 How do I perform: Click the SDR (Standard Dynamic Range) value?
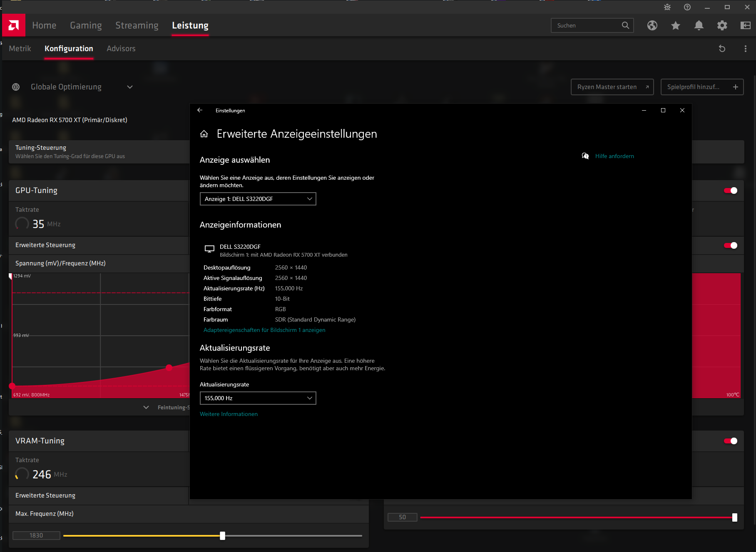pyautogui.click(x=315, y=319)
